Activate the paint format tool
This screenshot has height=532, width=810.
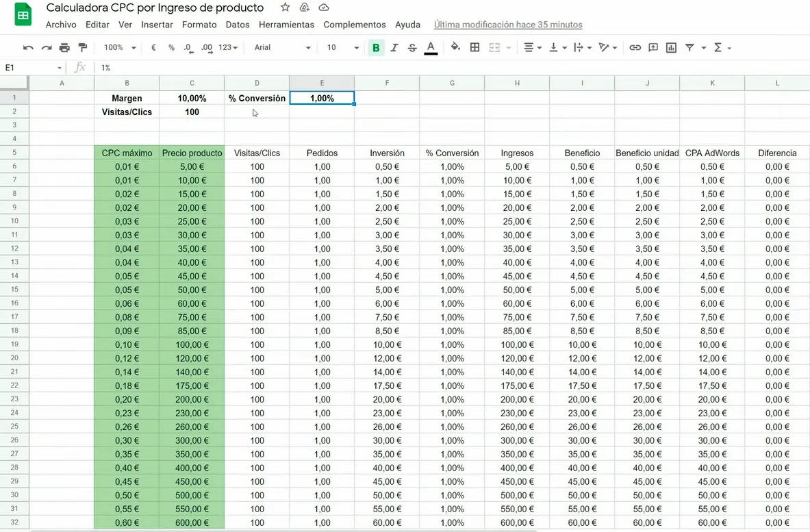tap(83, 47)
